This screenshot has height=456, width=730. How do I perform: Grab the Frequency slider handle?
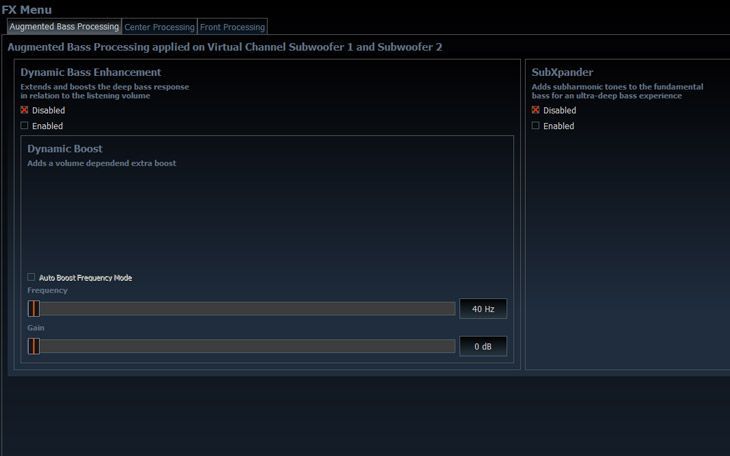33,309
